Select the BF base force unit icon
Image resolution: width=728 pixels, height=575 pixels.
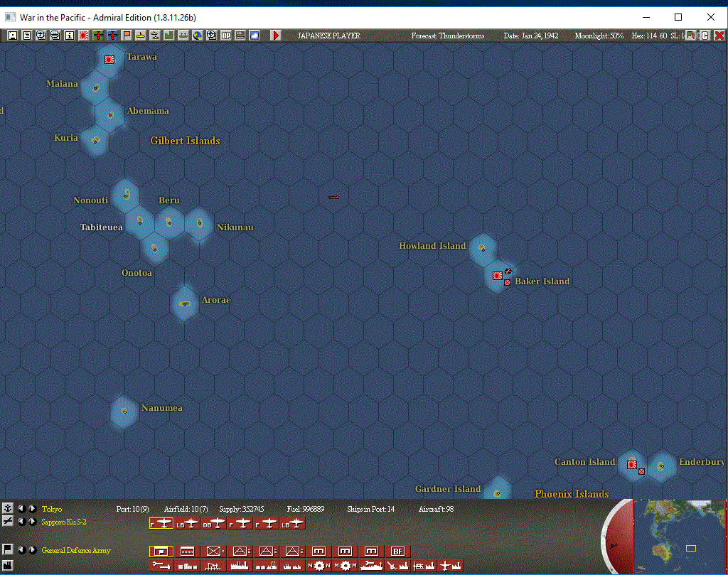[398, 552]
